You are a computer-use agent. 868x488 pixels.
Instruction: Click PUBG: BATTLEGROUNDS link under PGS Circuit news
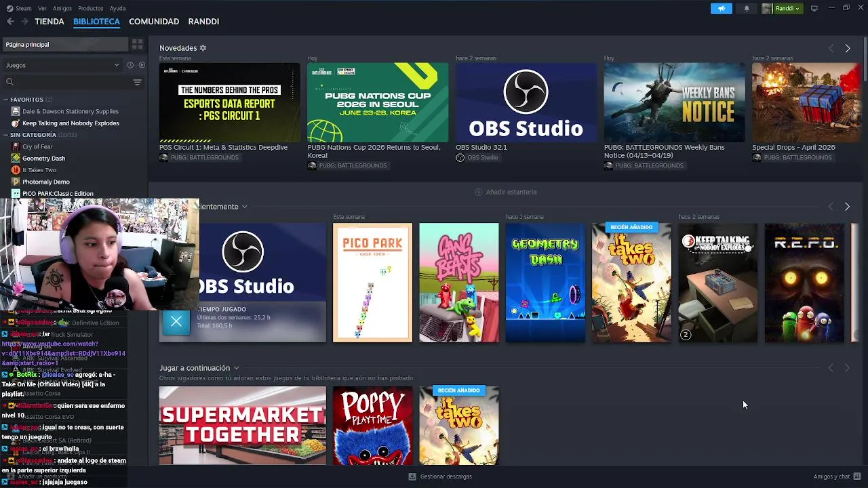[x=199, y=158]
